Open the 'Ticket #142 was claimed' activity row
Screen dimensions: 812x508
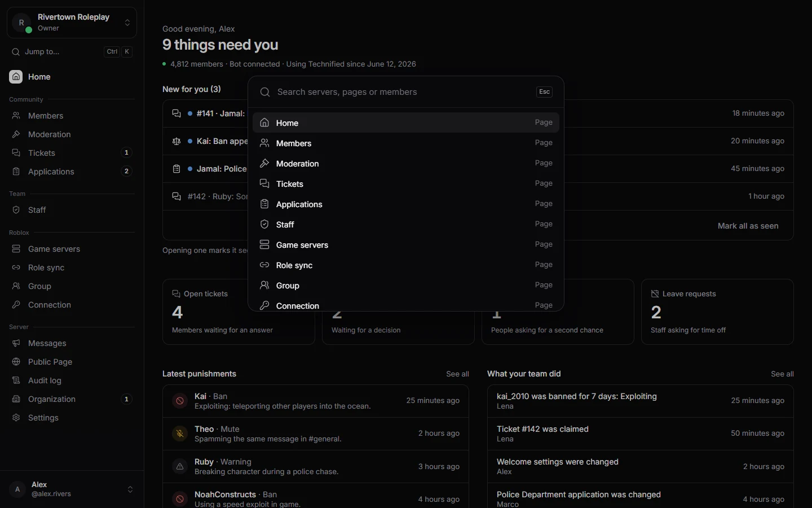641,433
